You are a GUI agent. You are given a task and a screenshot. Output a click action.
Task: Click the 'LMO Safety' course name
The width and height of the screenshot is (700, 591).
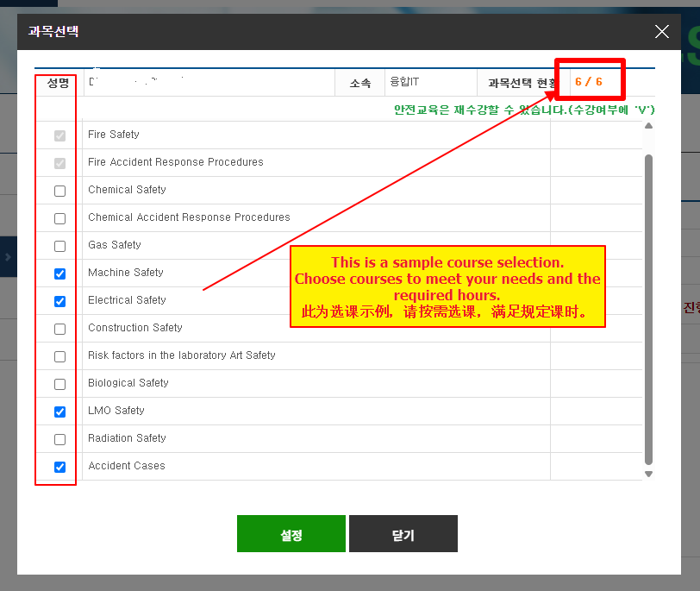116,411
